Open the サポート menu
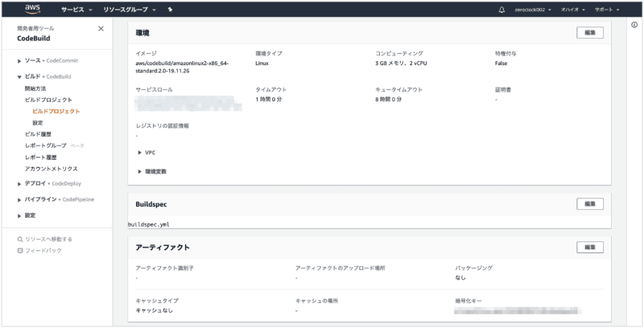The width and height of the screenshot is (644, 328). pyautogui.click(x=606, y=10)
